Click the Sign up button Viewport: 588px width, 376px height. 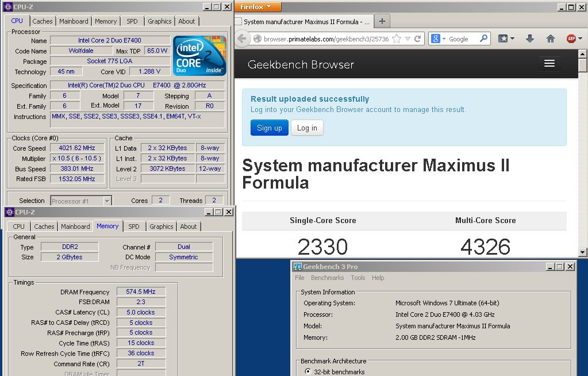[269, 128]
